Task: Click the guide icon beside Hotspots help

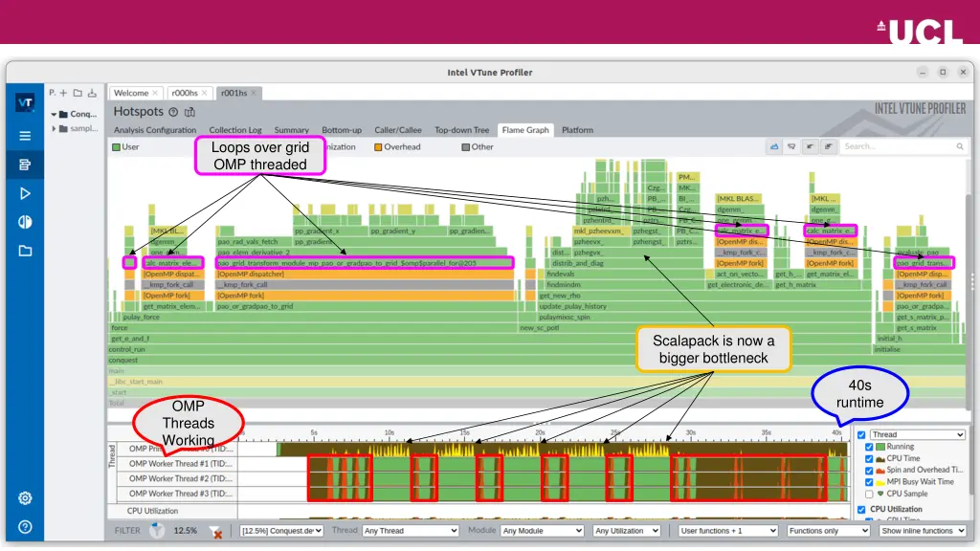Action: tap(190, 113)
